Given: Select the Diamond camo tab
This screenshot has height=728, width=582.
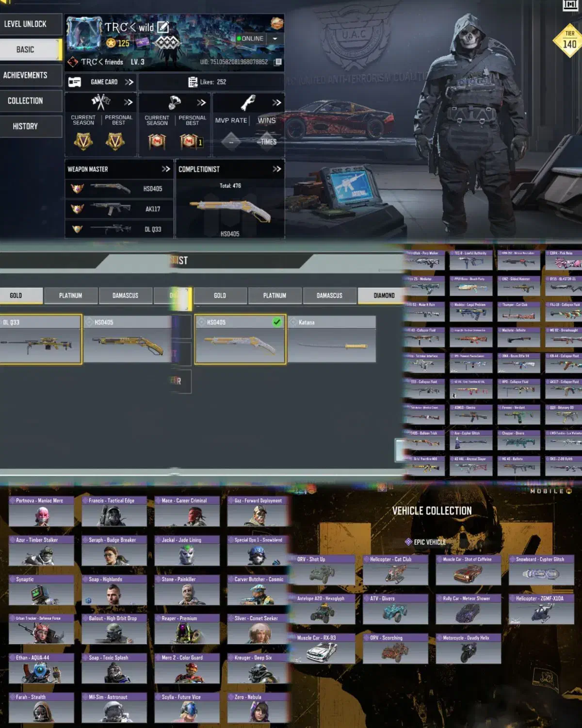Looking at the screenshot, I should click(384, 295).
